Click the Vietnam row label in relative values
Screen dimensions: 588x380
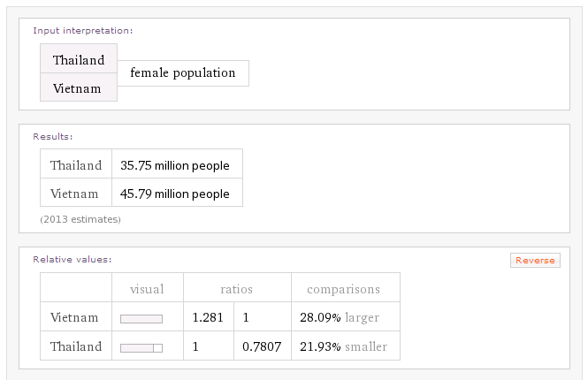(75, 318)
